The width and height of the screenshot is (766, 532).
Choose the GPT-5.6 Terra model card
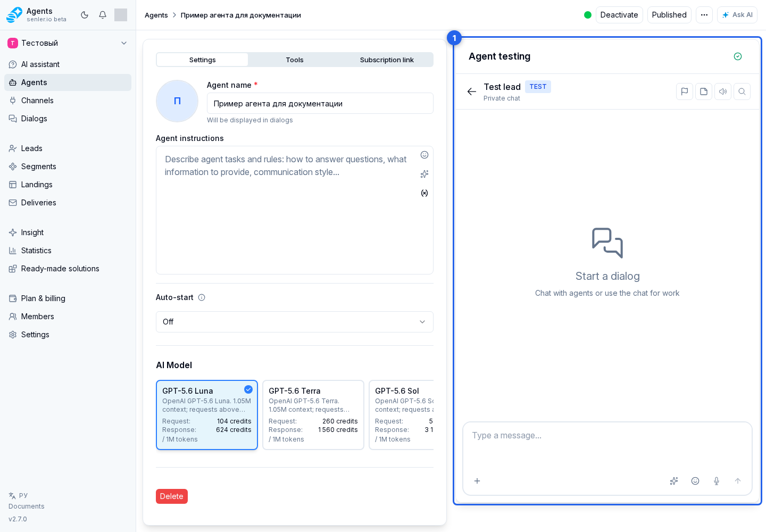313,415
